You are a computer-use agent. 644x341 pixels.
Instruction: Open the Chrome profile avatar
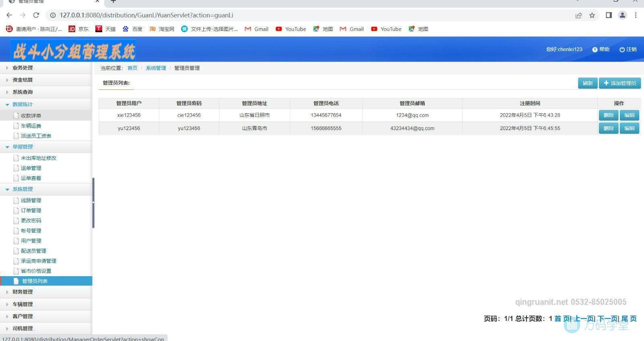point(622,15)
